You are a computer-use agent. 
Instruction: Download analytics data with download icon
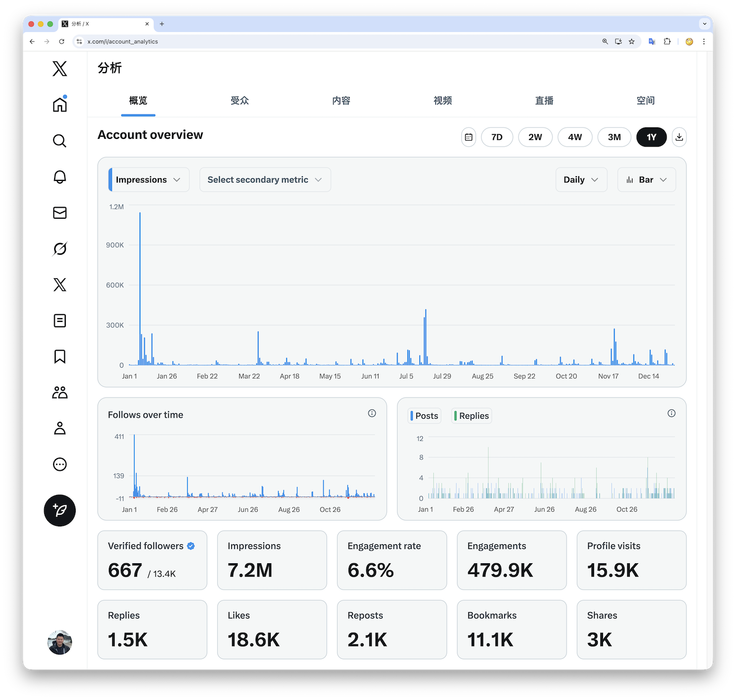[679, 137]
